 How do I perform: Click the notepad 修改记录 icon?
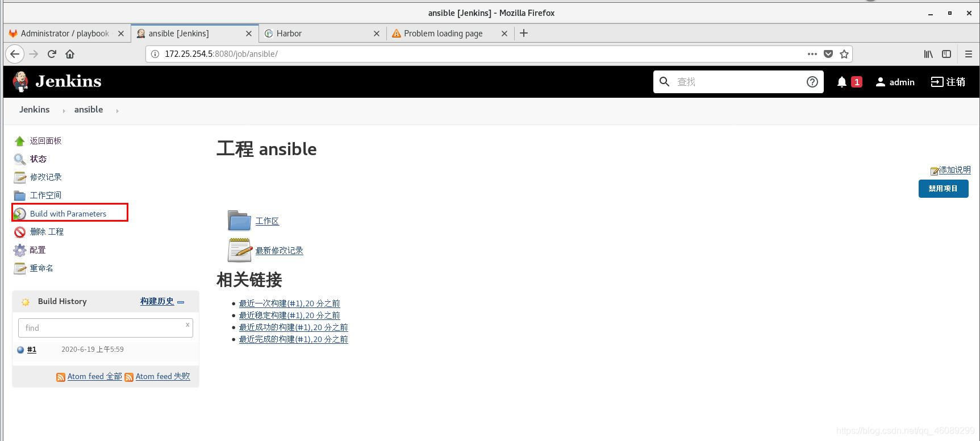pyautogui.click(x=20, y=177)
